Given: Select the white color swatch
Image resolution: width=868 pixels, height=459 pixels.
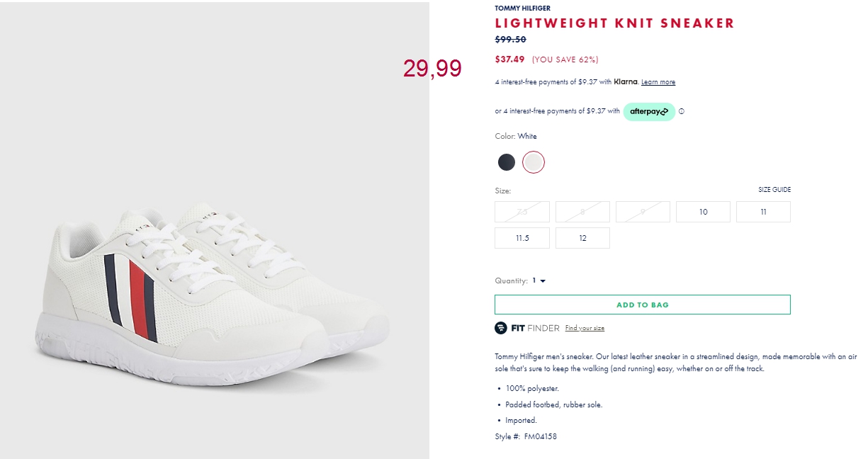Looking at the screenshot, I should [x=534, y=162].
